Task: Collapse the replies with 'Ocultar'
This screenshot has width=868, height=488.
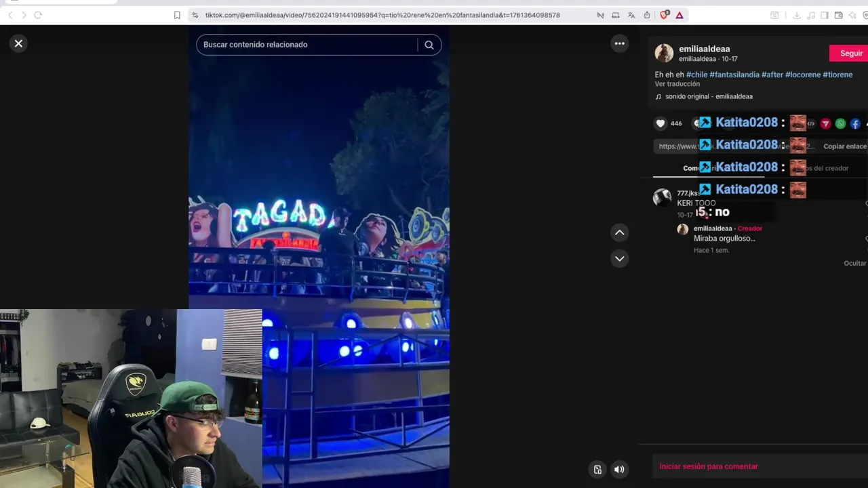Action: [x=854, y=263]
